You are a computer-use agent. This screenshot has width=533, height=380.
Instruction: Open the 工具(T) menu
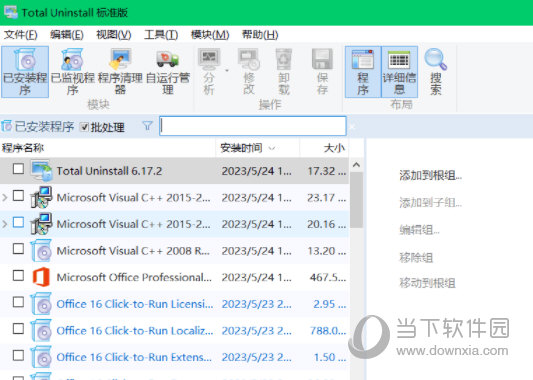161,34
